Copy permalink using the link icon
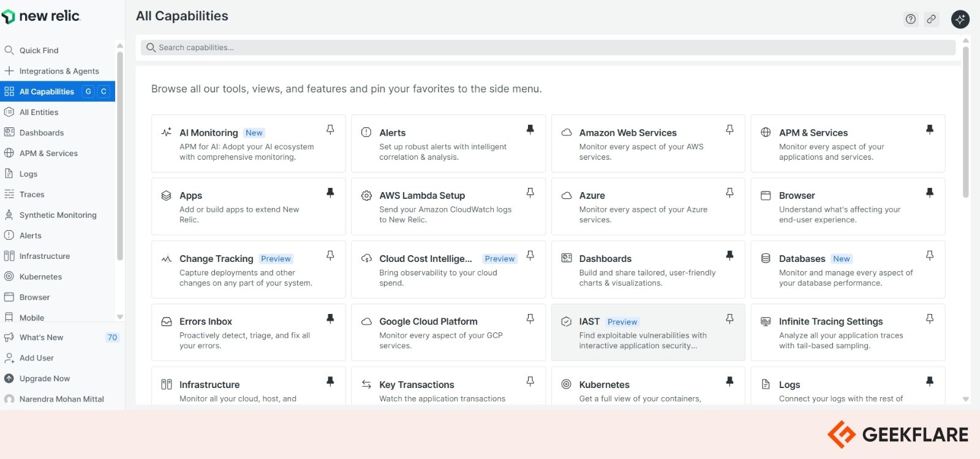 coord(931,19)
